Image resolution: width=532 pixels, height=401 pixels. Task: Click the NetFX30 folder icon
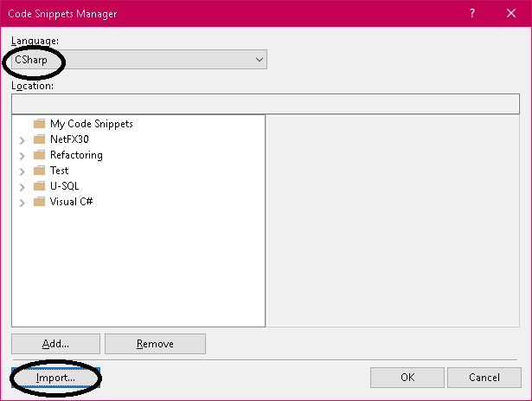[x=39, y=139]
